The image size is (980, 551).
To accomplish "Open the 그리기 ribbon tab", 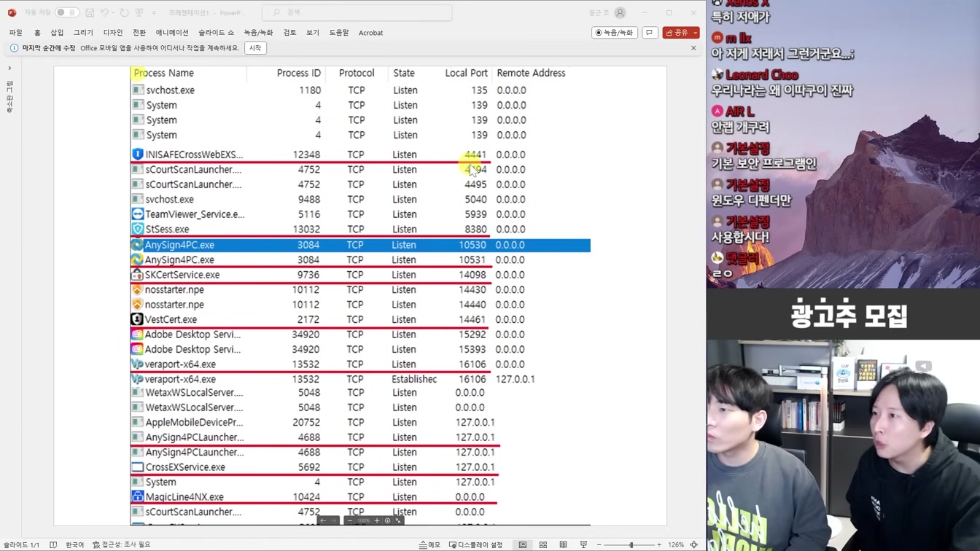I will [83, 33].
